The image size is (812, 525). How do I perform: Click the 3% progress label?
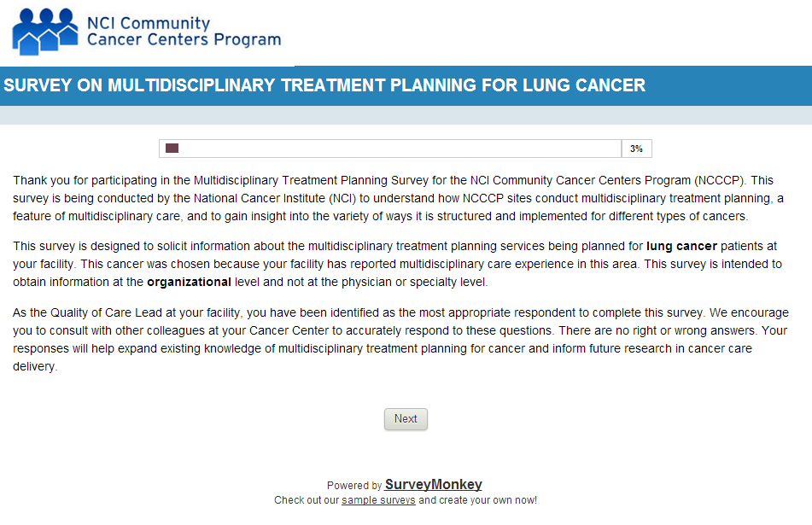[x=636, y=149]
